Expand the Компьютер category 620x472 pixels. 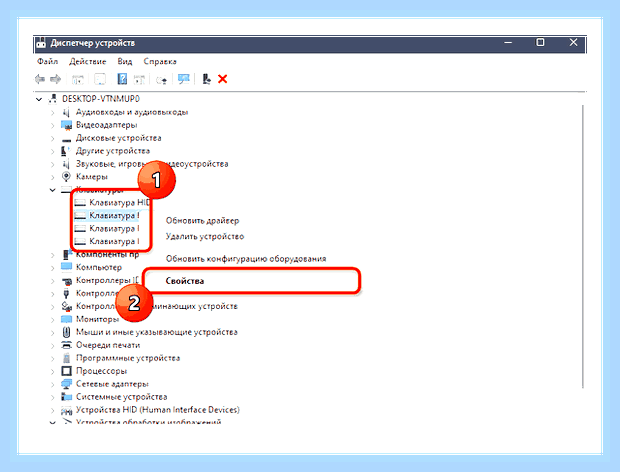pos(52,268)
